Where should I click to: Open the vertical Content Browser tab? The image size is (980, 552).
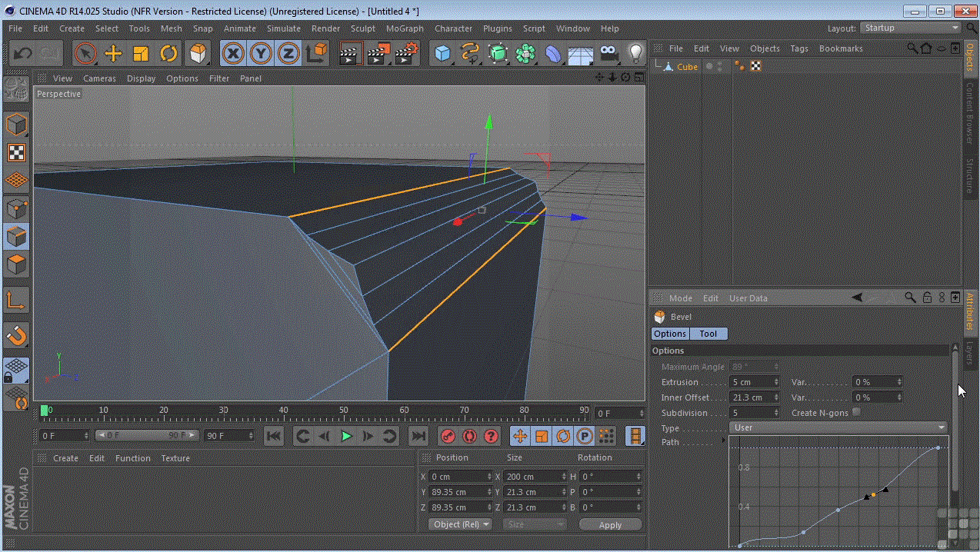(969, 113)
